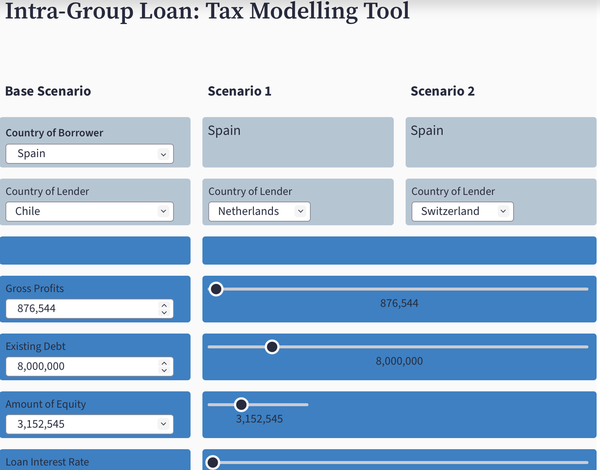Open Scenario 2 lender dropdown showing Switzerland
The height and width of the screenshot is (470, 600).
tap(462, 211)
